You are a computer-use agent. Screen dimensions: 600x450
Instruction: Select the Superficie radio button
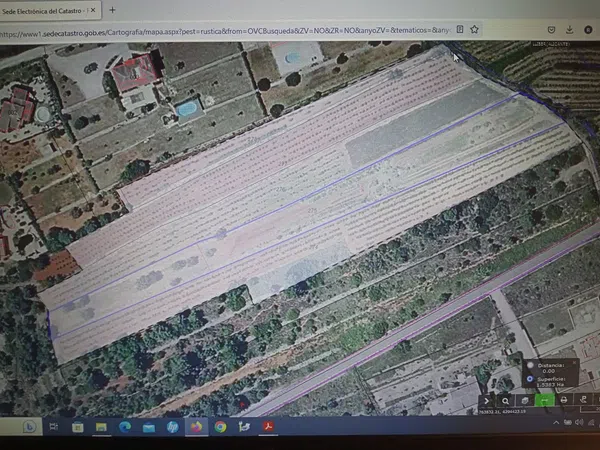[x=530, y=379]
